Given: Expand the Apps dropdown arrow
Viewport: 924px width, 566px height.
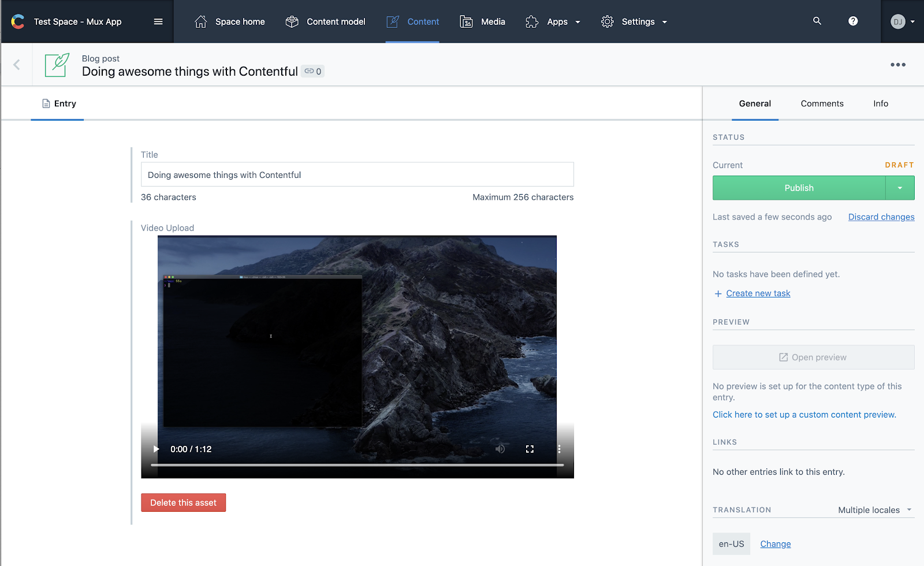Looking at the screenshot, I should tap(577, 22).
